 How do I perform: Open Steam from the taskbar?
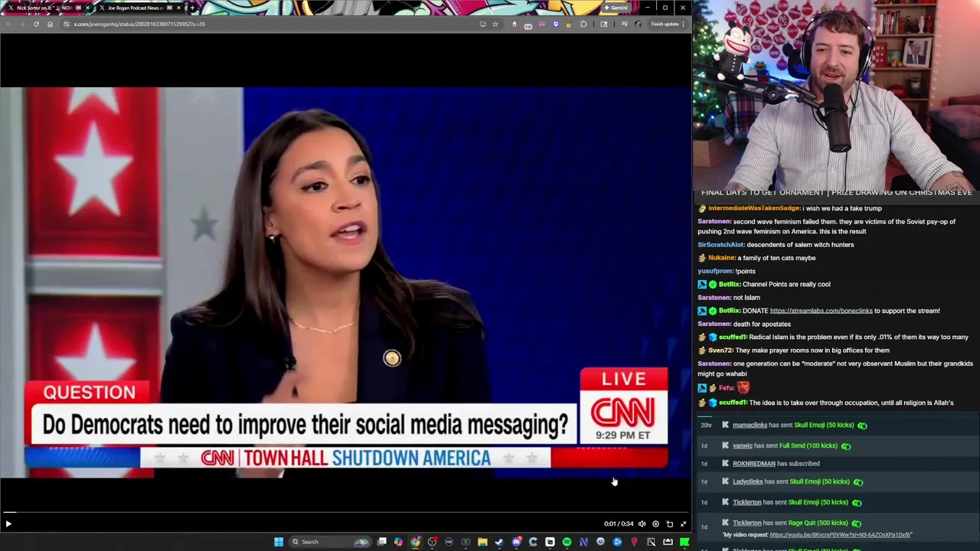499,542
